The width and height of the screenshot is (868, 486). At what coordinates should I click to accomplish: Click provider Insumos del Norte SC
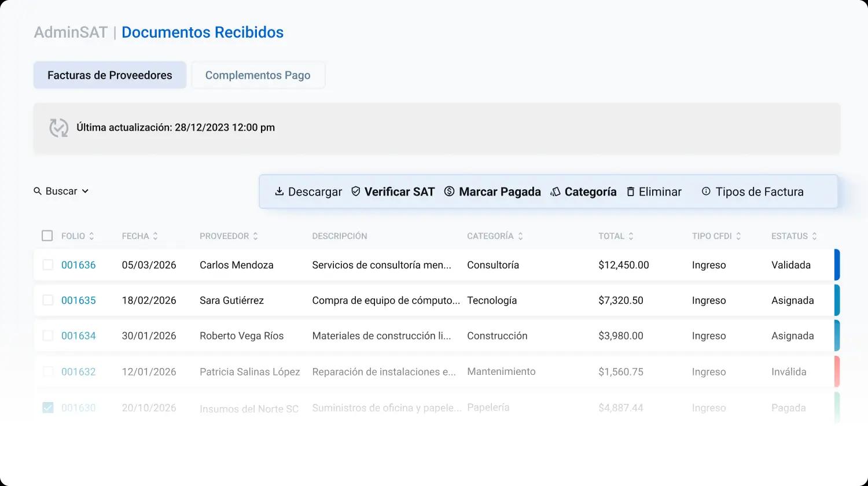pos(249,408)
